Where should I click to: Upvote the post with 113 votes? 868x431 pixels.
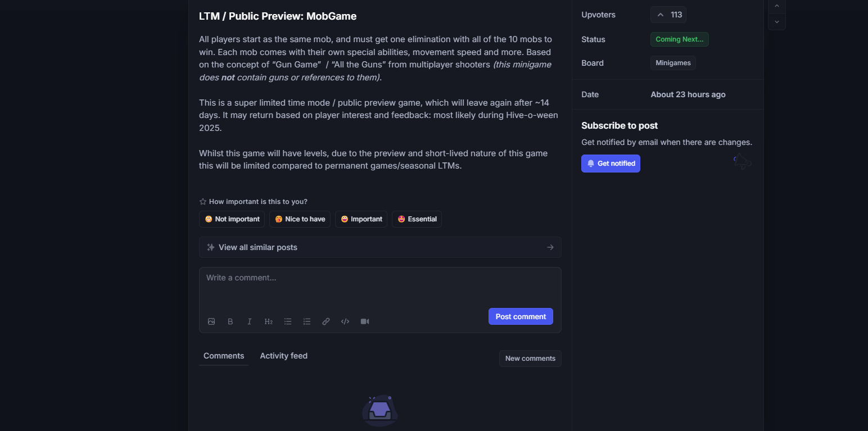coord(668,15)
